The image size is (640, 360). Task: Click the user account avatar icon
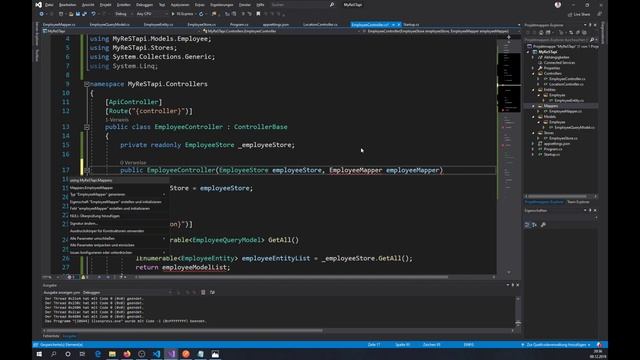point(558,5)
